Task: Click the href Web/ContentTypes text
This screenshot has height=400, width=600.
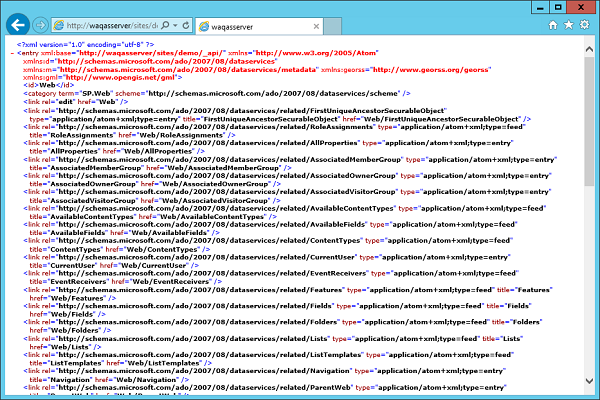Action: 153,249
